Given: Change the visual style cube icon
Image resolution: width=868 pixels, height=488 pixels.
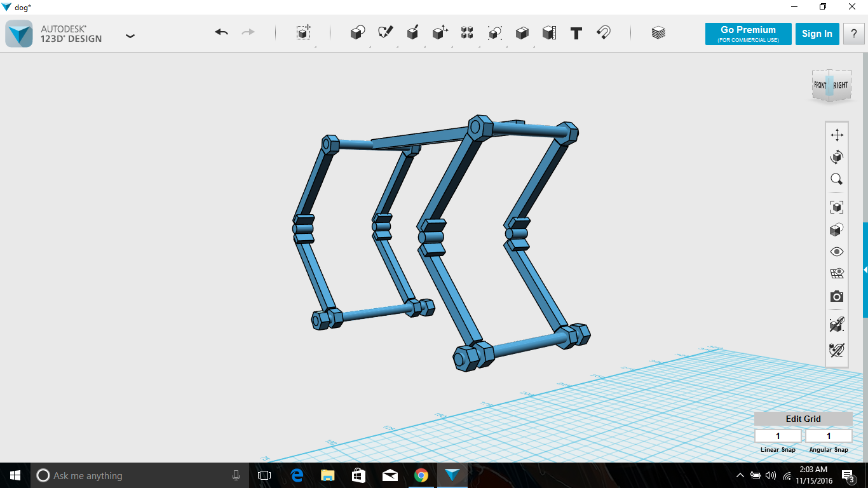Looking at the screenshot, I should (837, 229).
